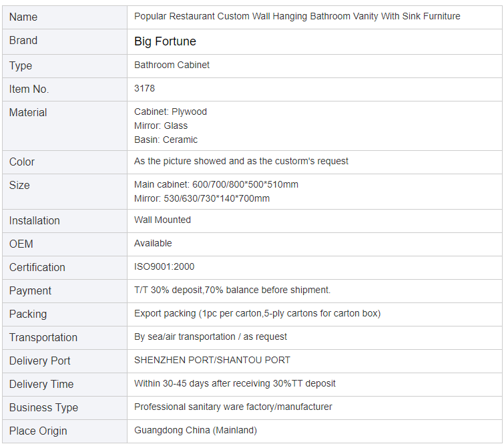The width and height of the screenshot is (504, 446).
Task: Click the delivery time 30-45 days text
Action: [234, 384]
